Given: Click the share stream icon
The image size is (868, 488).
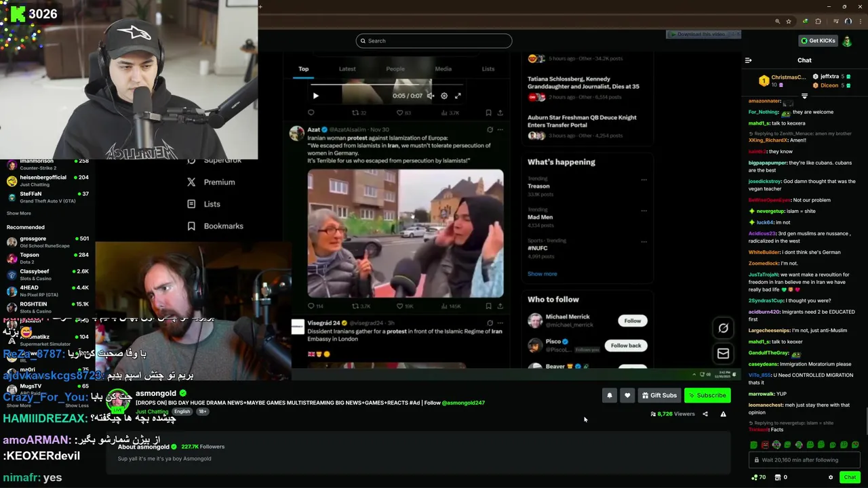Looking at the screenshot, I should 705,413.
